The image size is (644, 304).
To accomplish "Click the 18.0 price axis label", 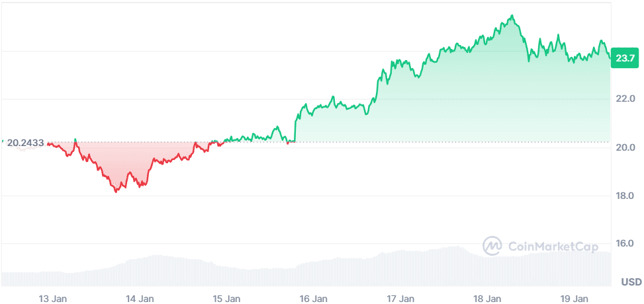I will (625, 196).
